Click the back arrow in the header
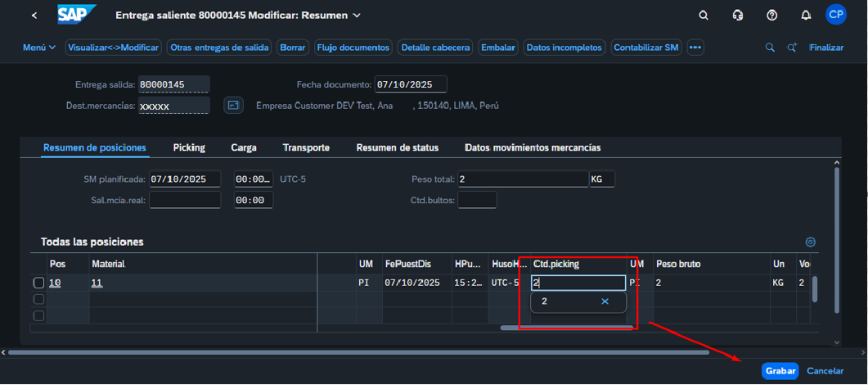The image size is (868, 385). point(34,16)
